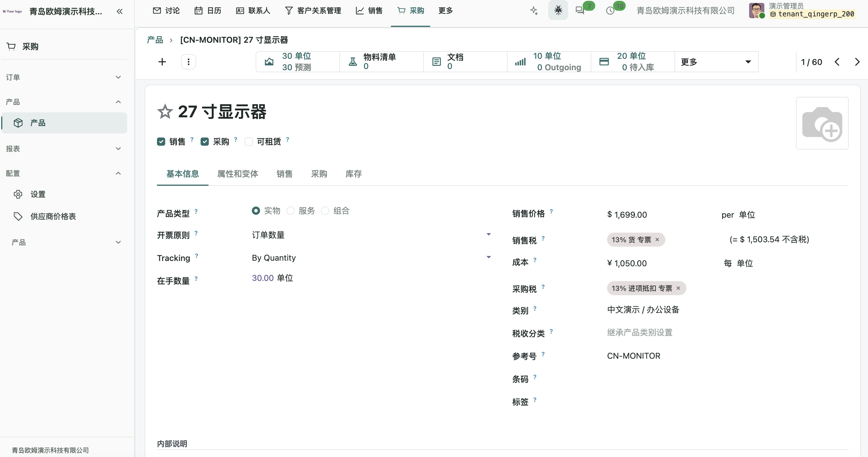
Task: Open the 文档 stat button
Action: click(465, 61)
